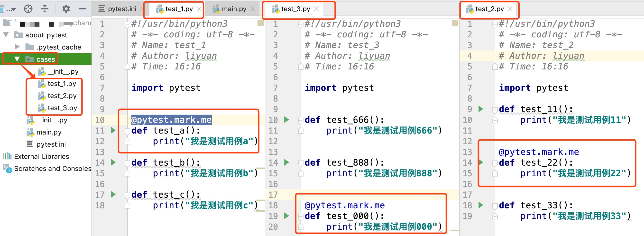Run test_666 using the gutter run arrow
The image size is (644, 236).
click(286, 120)
